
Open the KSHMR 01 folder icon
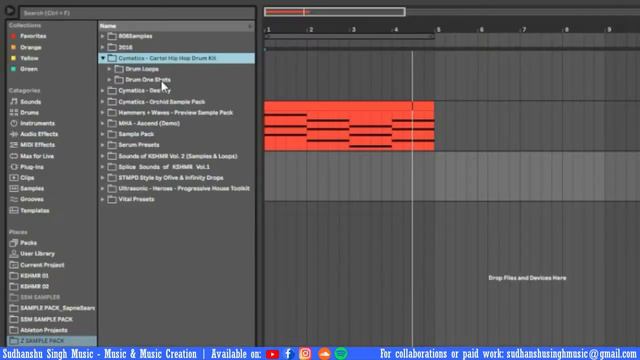[14, 276]
